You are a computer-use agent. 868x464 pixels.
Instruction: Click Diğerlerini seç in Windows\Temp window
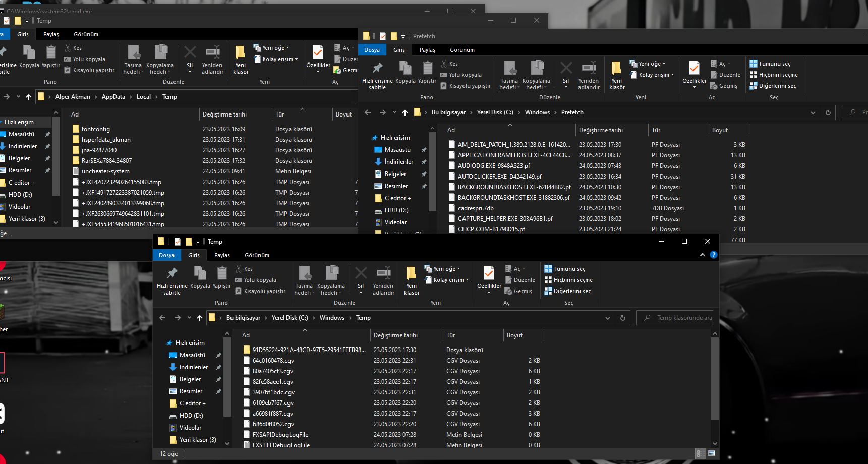point(567,291)
